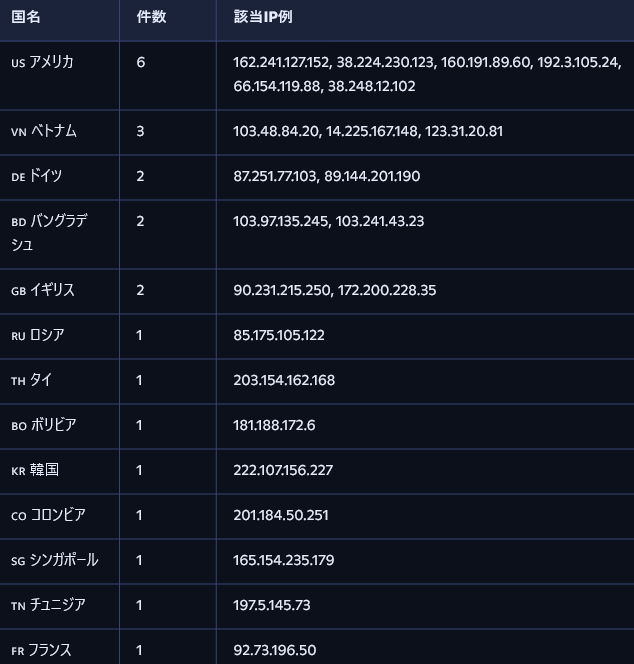634x664 pixels.
Task: Click IP 181.188.172.6 for ボリビア
Action: 274,425
